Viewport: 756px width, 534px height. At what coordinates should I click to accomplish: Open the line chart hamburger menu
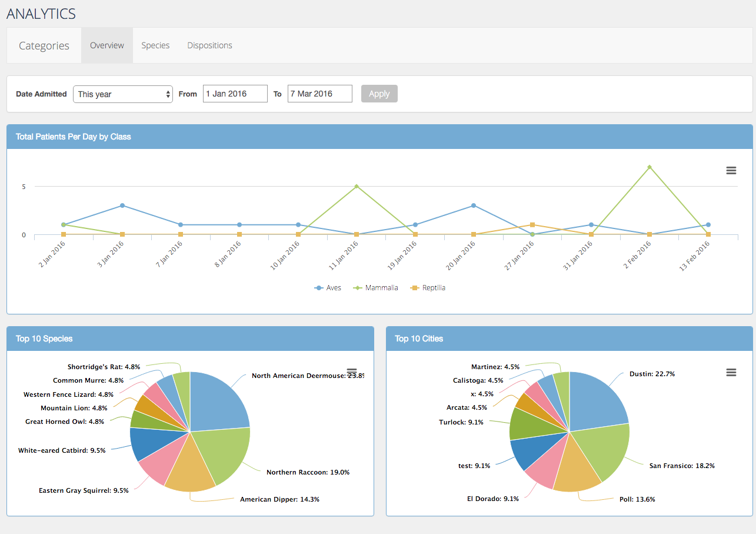731,170
